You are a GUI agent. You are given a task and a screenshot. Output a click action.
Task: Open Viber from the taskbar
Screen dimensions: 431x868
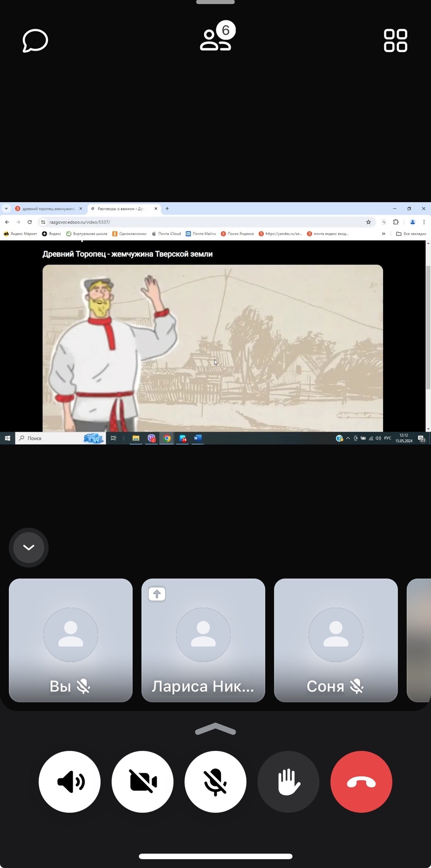152,438
